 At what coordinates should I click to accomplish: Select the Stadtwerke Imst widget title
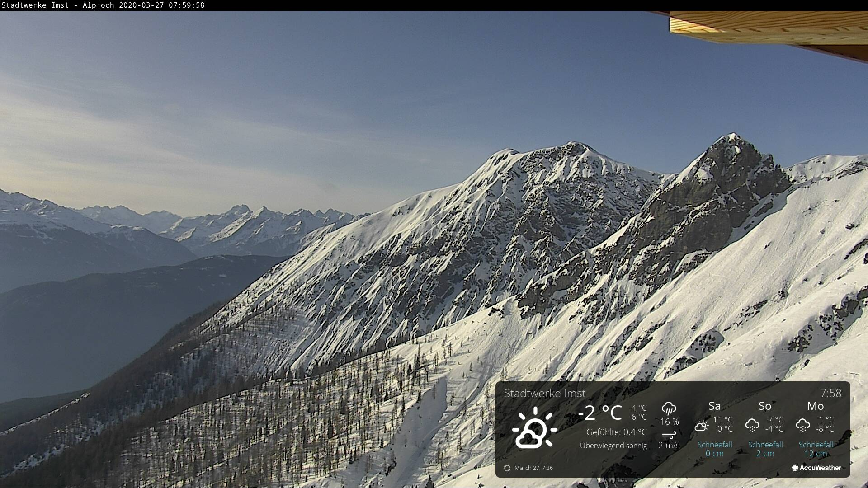coord(545,393)
